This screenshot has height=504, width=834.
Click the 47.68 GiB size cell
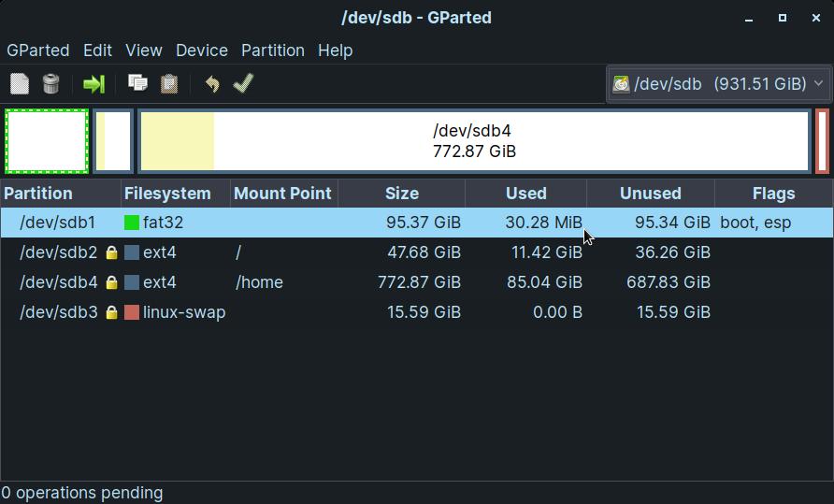pos(424,252)
